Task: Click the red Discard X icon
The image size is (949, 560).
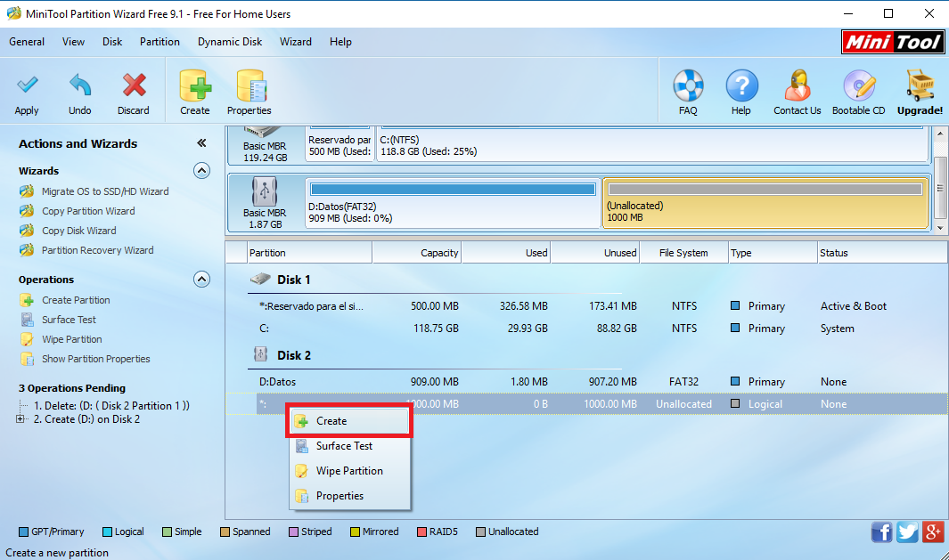Action: (134, 85)
